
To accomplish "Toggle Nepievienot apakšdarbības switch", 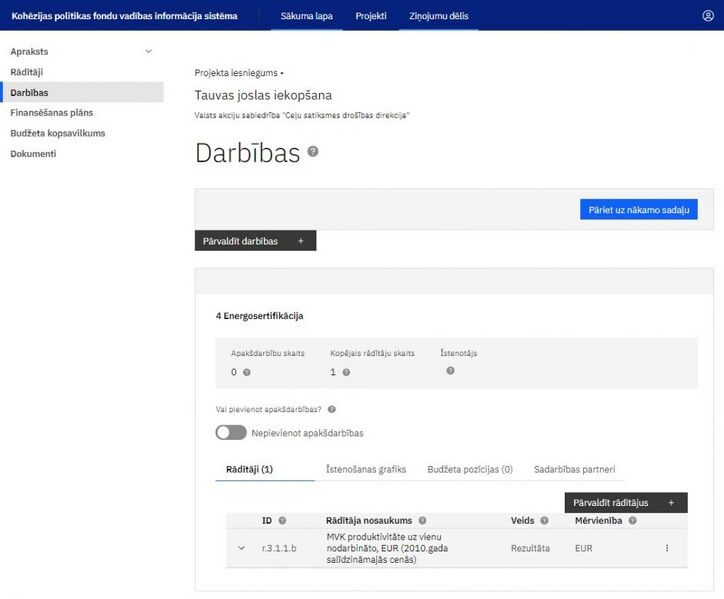I will pos(231,433).
